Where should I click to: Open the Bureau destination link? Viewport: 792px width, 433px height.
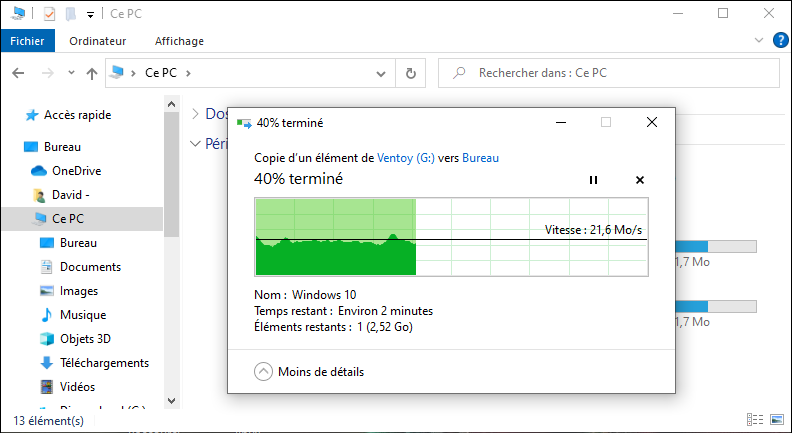(479, 158)
